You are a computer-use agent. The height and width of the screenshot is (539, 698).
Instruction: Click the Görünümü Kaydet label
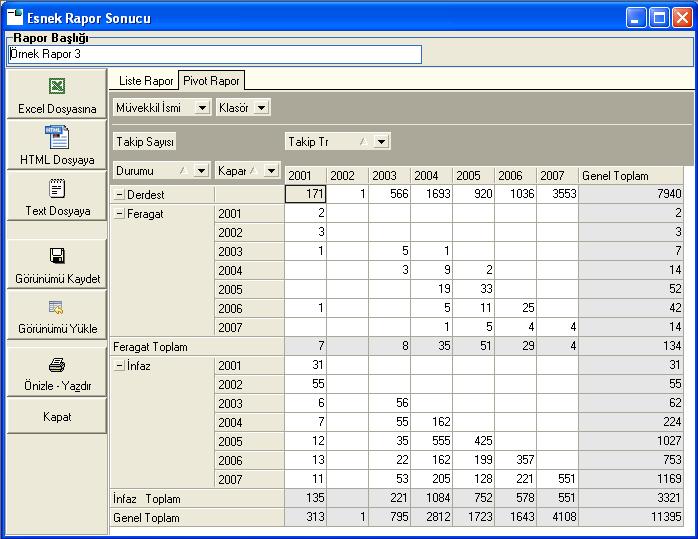(x=58, y=279)
